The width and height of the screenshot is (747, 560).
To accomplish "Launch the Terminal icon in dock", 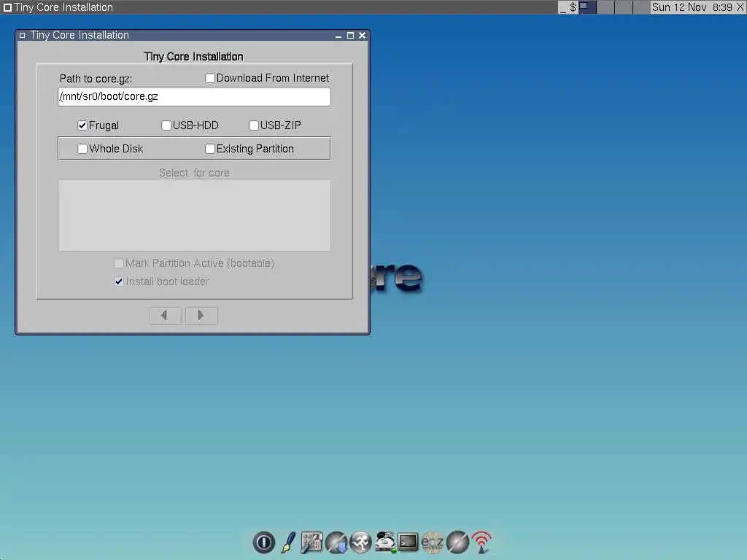I will tap(409, 542).
